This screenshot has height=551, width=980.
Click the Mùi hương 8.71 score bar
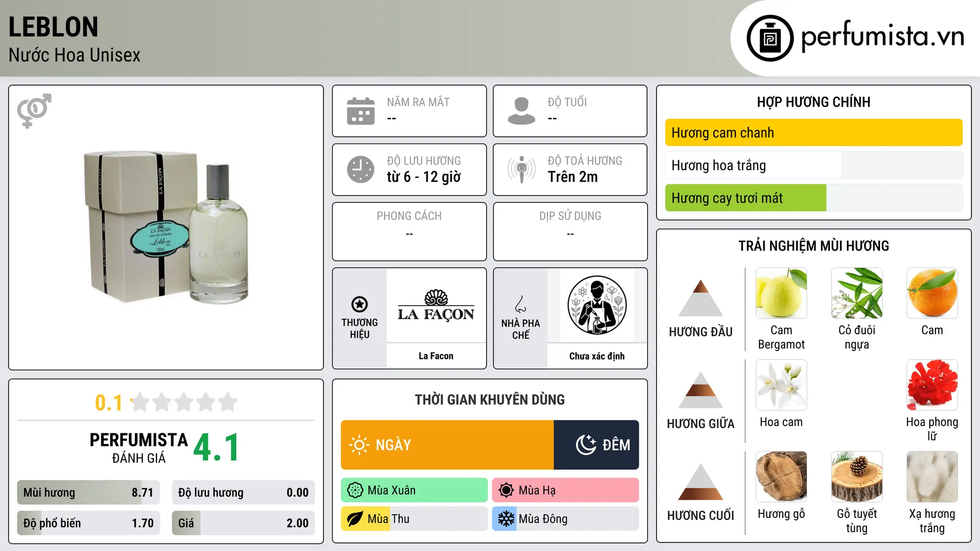tap(89, 493)
